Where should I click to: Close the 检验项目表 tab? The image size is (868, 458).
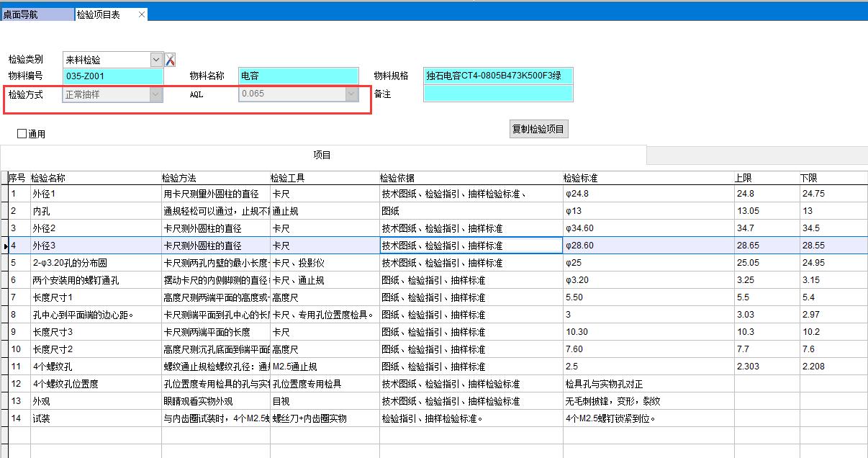[x=141, y=14]
